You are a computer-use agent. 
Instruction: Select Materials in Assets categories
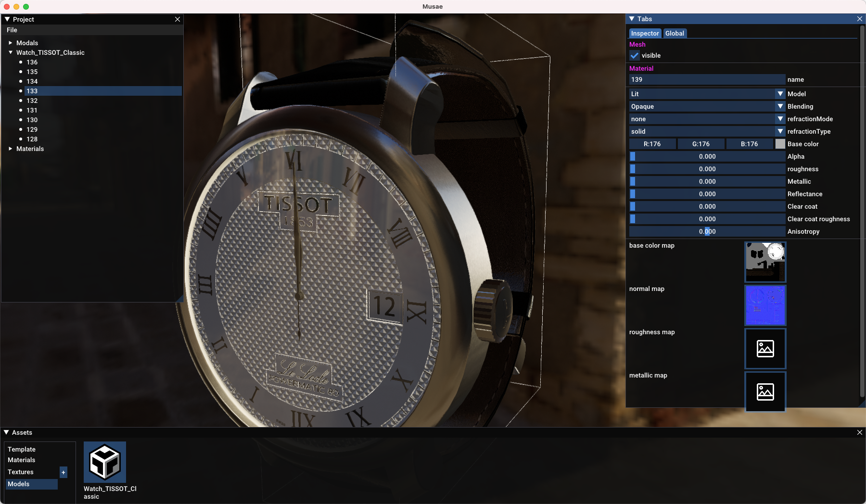[22, 460]
